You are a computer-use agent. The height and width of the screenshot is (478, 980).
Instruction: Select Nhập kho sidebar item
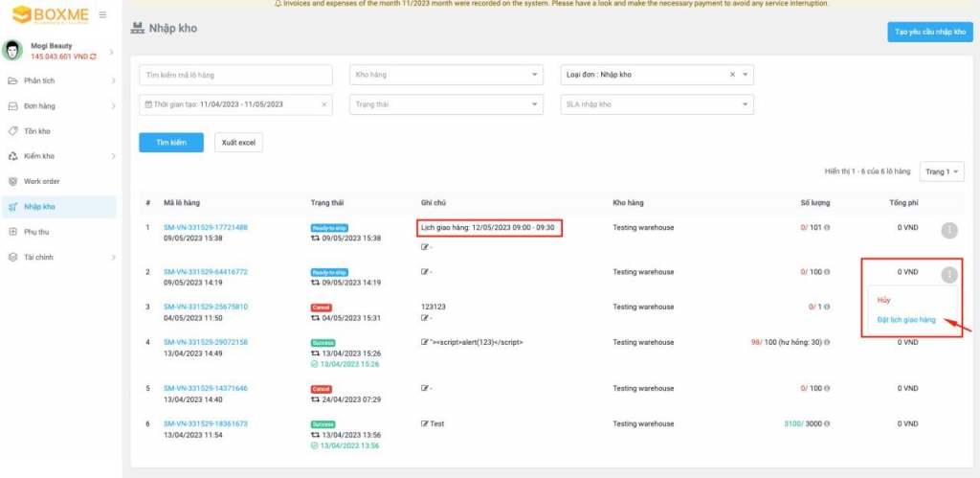pos(58,207)
